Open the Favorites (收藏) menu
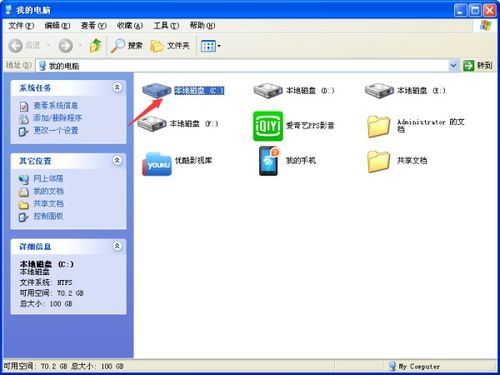The height and width of the screenshot is (375, 500). pyautogui.click(x=130, y=25)
